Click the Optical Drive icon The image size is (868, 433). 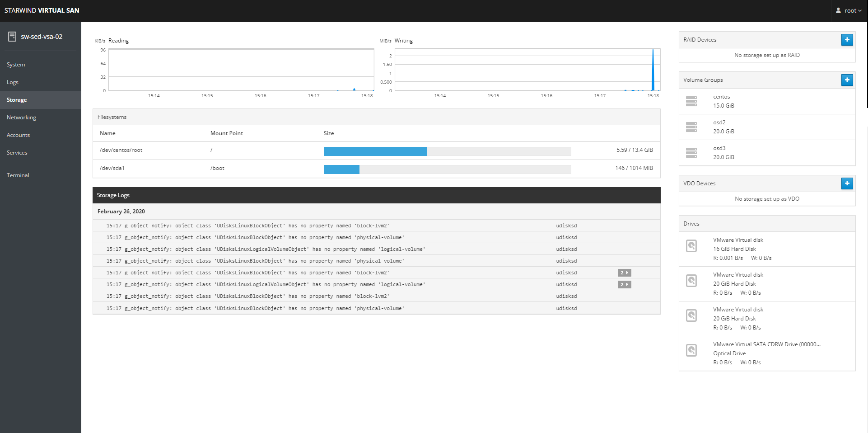click(691, 350)
